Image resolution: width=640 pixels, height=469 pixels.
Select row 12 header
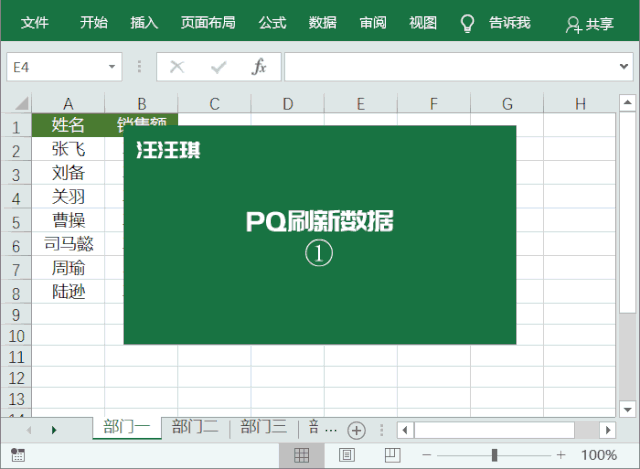coord(16,378)
